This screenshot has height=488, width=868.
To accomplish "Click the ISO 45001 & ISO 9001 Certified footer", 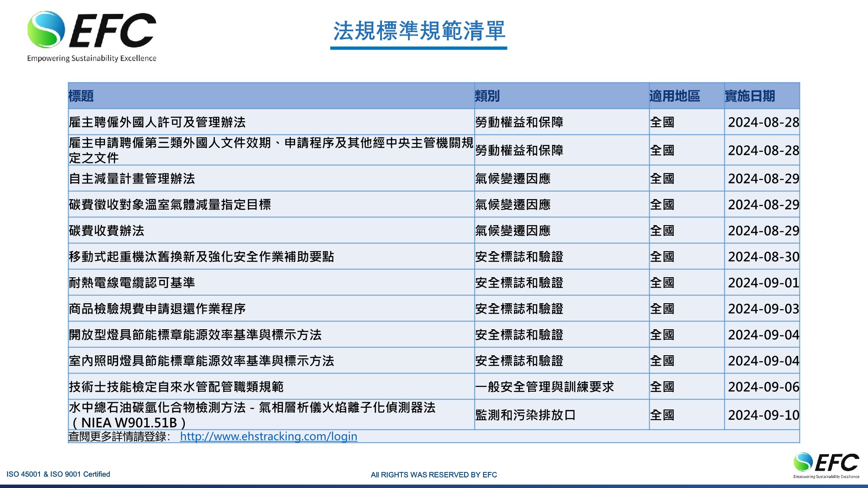I will click(x=58, y=474).
